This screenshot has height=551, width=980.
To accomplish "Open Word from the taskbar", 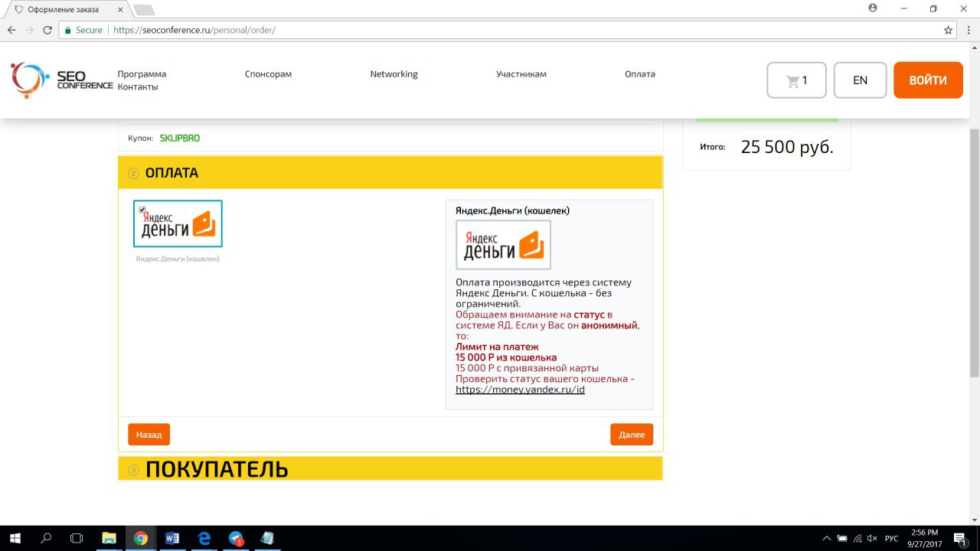I will tap(172, 538).
